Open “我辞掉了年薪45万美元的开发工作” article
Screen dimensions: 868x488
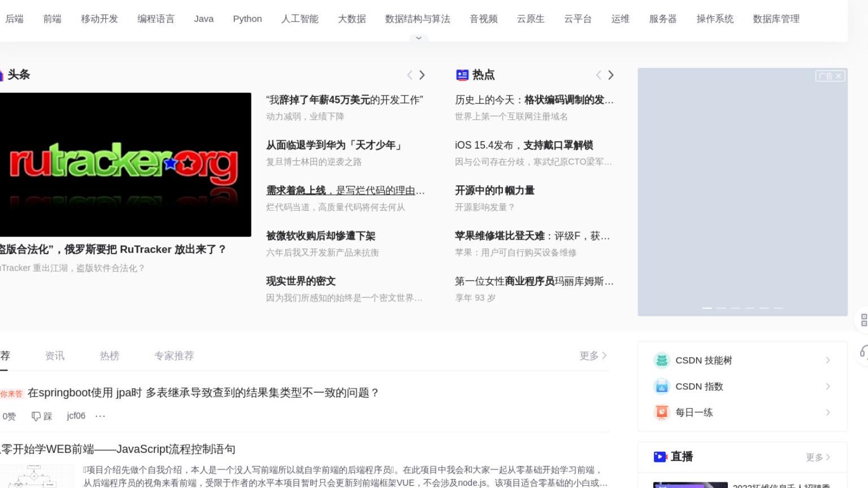[345, 100]
